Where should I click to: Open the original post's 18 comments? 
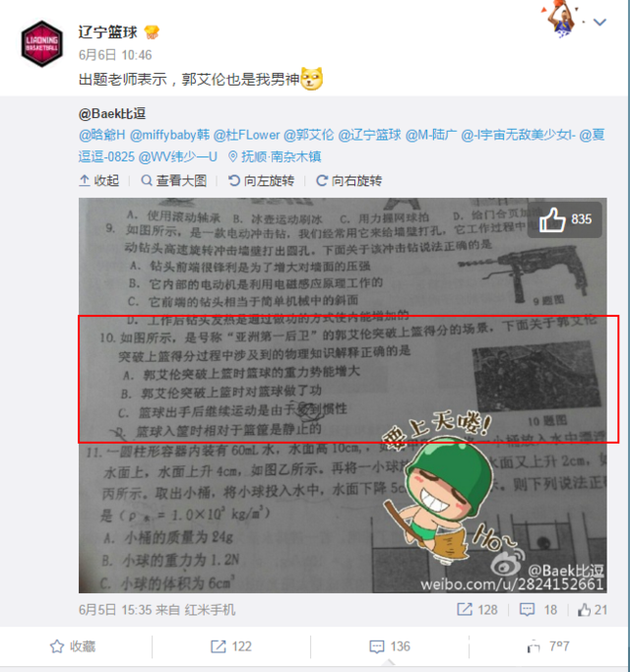[x=538, y=609]
